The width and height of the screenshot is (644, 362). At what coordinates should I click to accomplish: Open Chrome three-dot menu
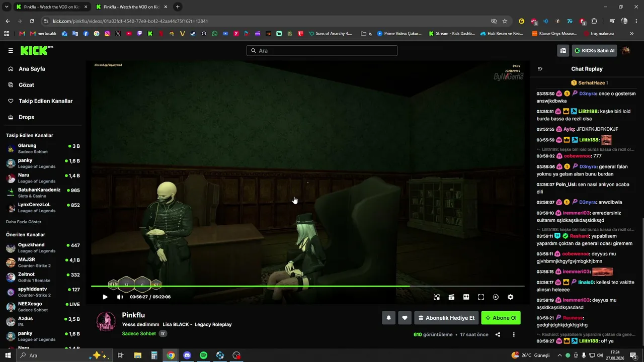[636, 21]
